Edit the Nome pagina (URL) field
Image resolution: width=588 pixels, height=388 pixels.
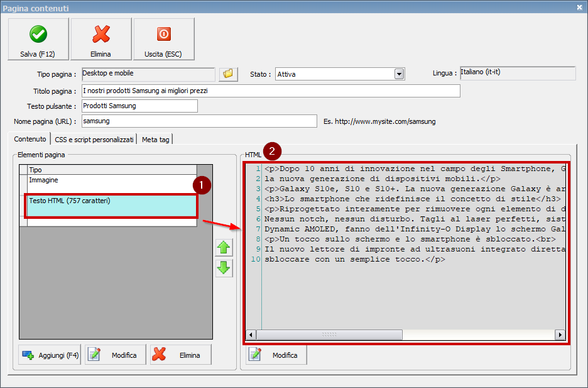pyautogui.click(x=199, y=121)
